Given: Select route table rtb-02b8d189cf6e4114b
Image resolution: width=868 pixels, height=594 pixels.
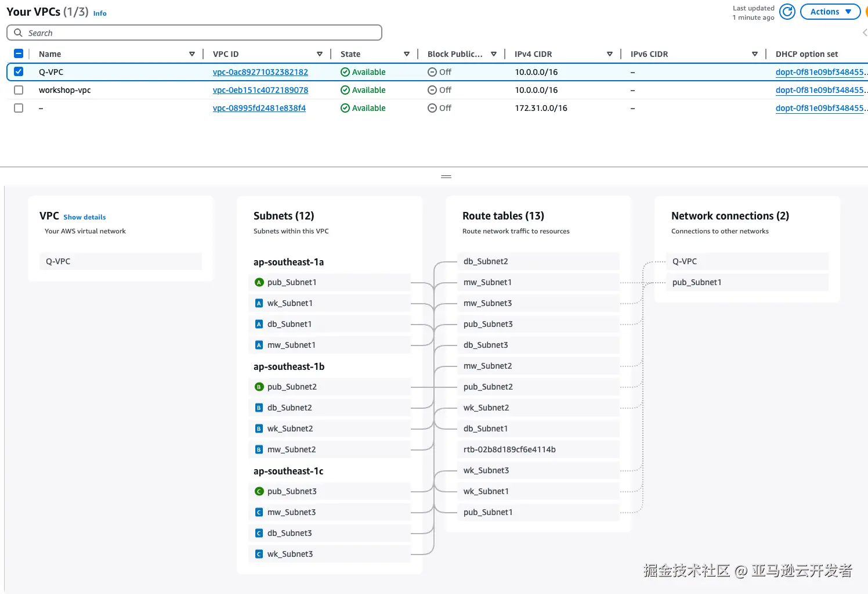Looking at the screenshot, I should [538, 449].
